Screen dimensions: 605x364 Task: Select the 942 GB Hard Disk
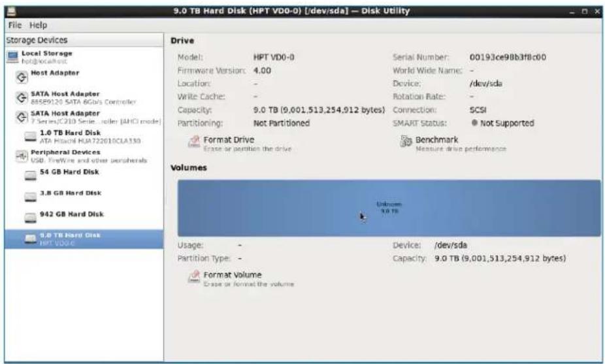click(x=84, y=218)
